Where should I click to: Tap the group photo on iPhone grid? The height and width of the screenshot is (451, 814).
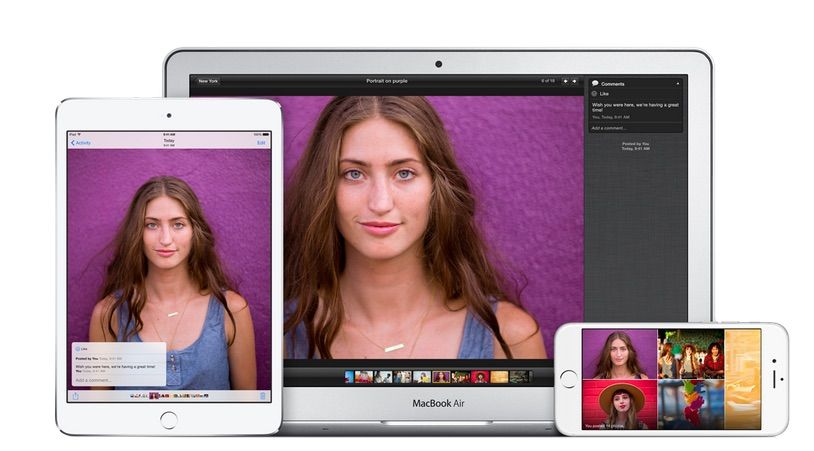click(689, 354)
